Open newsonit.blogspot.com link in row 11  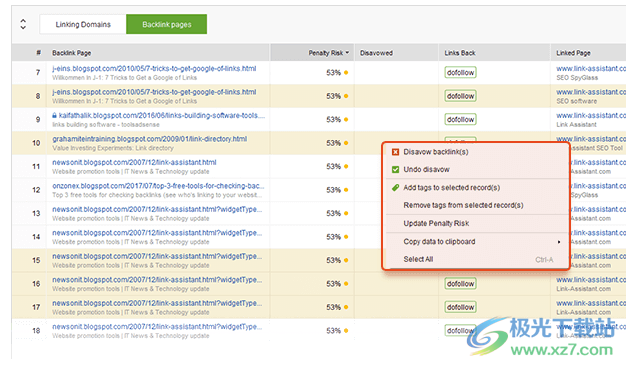click(134, 162)
